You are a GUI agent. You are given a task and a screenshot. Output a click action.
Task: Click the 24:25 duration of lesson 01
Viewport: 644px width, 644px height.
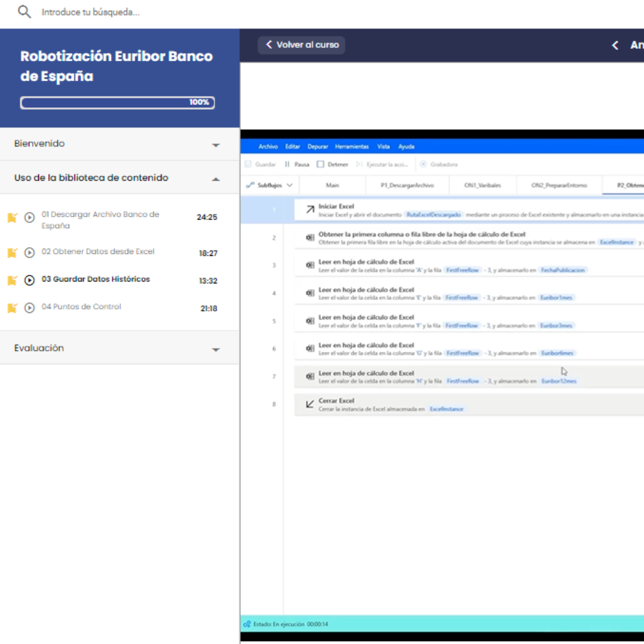pos(206,217)
